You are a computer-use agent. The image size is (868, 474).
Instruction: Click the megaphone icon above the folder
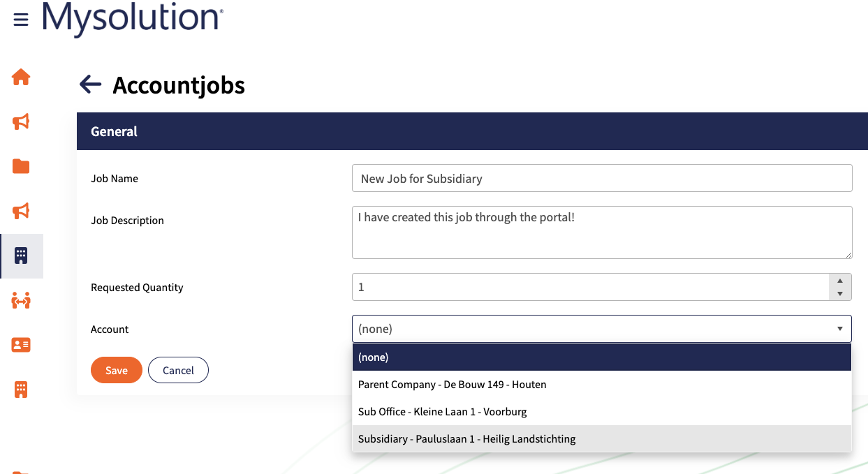21,122
